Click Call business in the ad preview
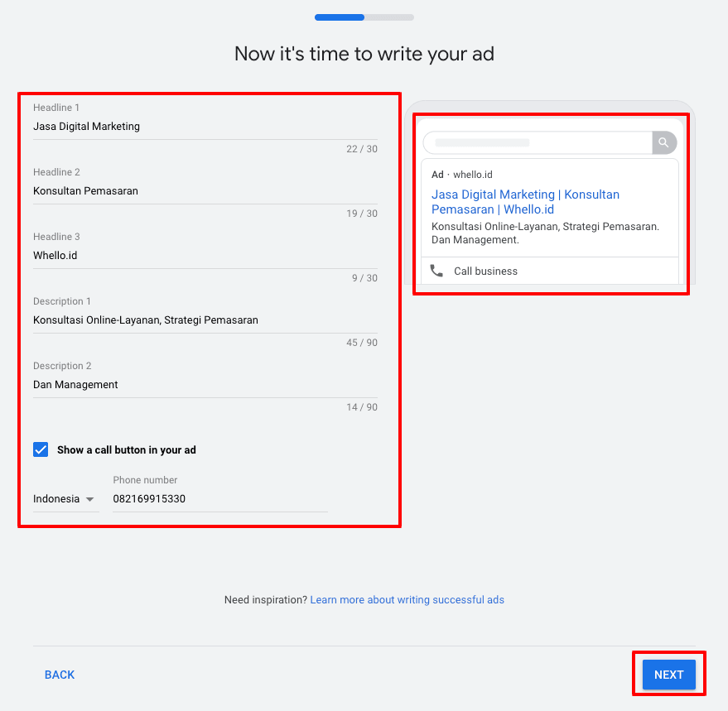Viewport: 728px width, 711px height. pos(485,271)
